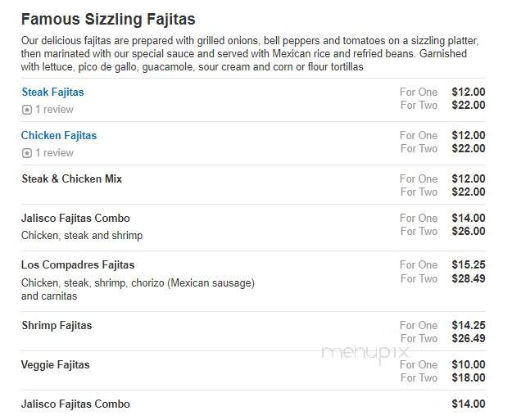The image size is (512, 420).
Task: Click the Famous Sizzling Fajitas heading
Action: pyautogui.click(x=108, y=20)
